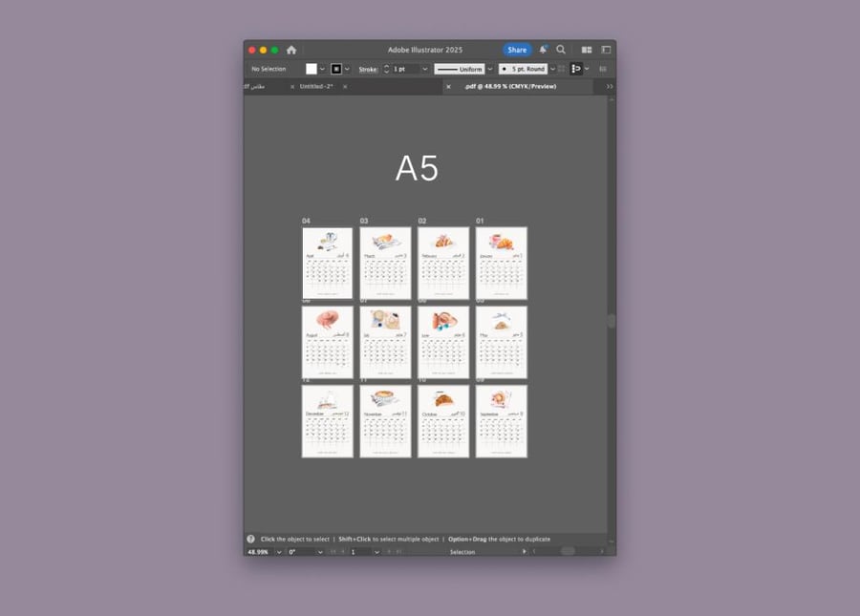
Task: Close the active pdf document tab
Action: click(449, 87)
